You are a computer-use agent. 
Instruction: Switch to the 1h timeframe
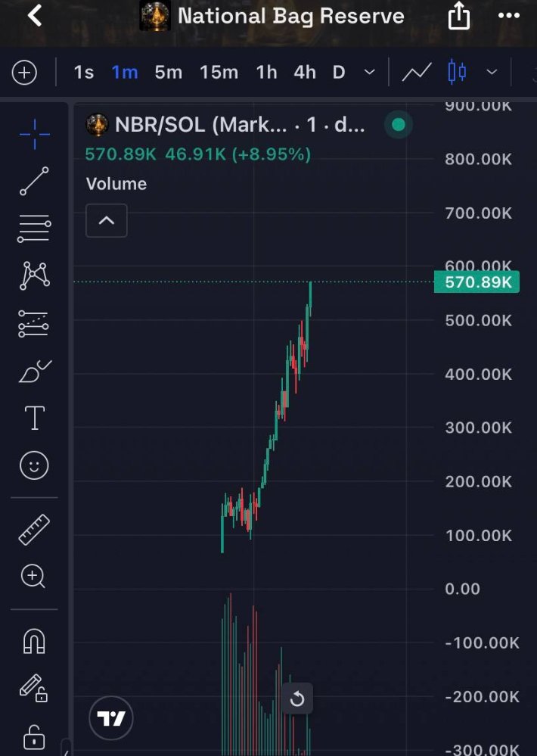(266, 73)
